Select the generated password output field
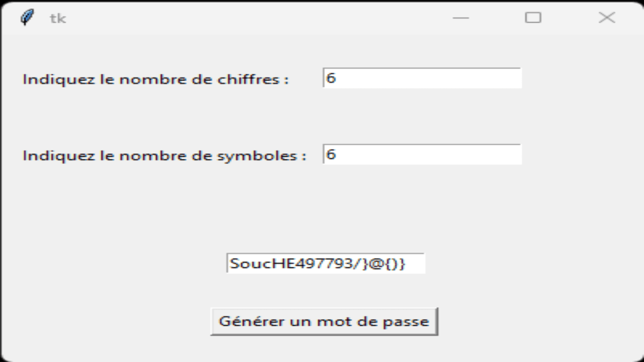The height and width of the screenshot is (362, 644). coord(326,263)
